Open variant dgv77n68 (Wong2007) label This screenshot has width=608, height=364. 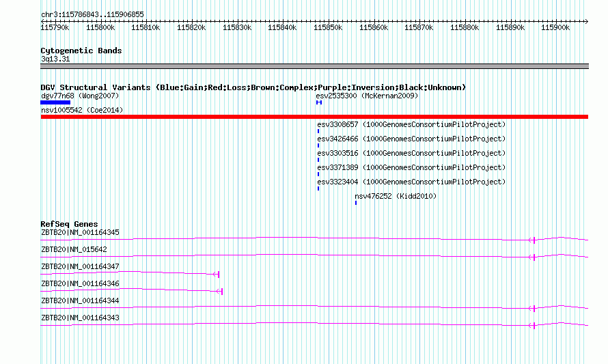[x=80, y=96]
